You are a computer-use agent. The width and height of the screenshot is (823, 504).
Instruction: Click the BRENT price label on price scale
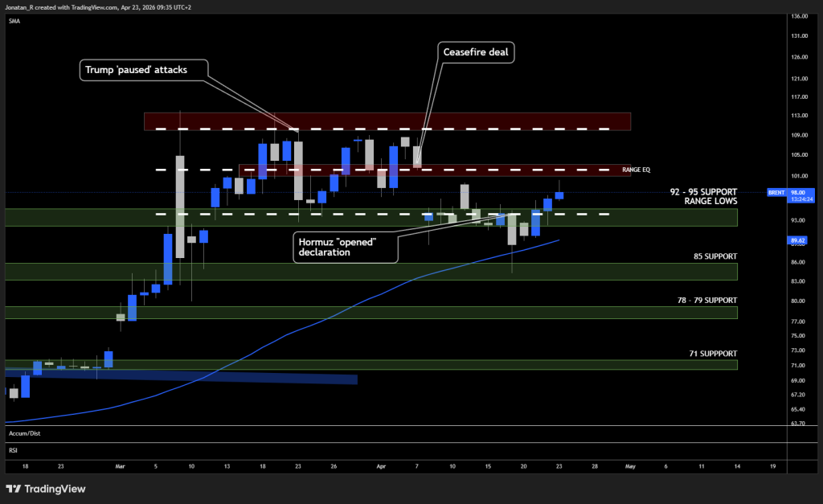(x=775, y=193)
